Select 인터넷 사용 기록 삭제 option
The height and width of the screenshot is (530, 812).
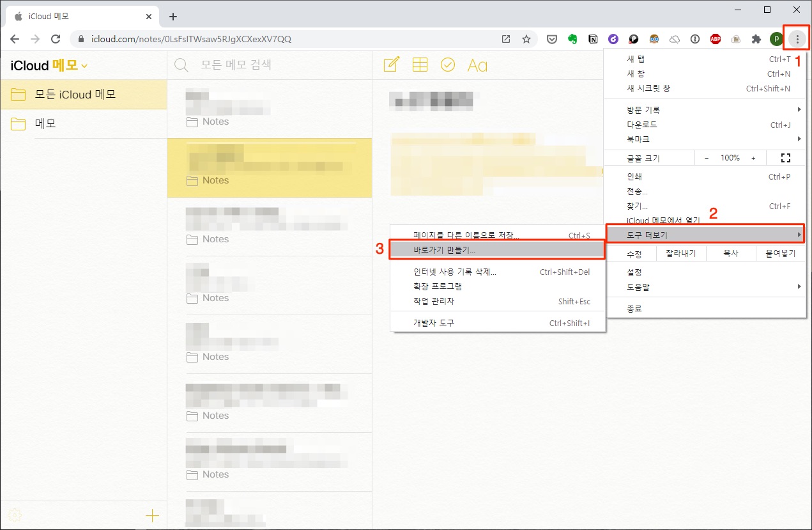click(x=497, y=272)
